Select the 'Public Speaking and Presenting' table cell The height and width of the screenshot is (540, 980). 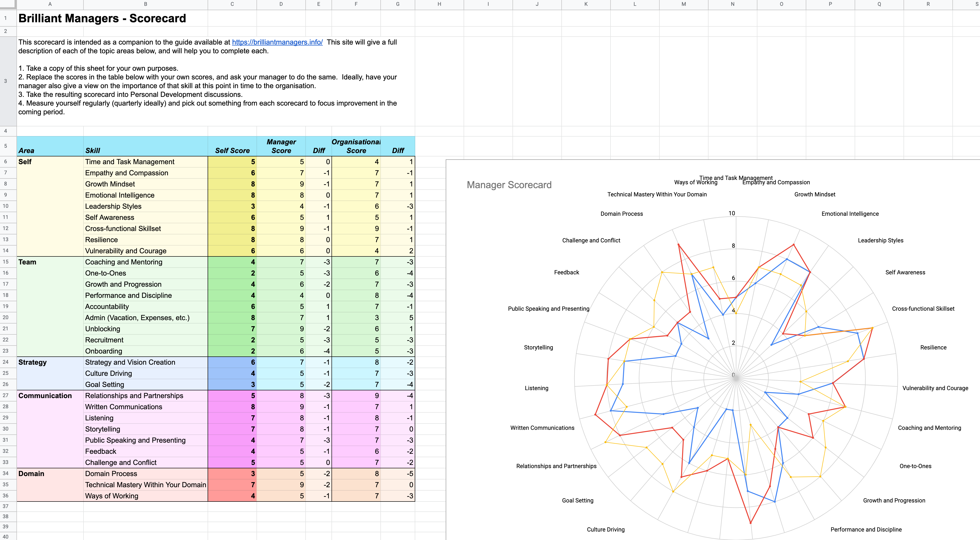coord(145,440)
